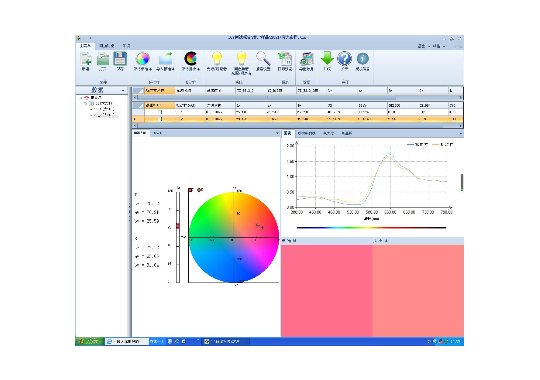Click the blue folder icon with green arrow
This screenshot has height=380, width=540.
pyautogui.click(x=166, y=59)
